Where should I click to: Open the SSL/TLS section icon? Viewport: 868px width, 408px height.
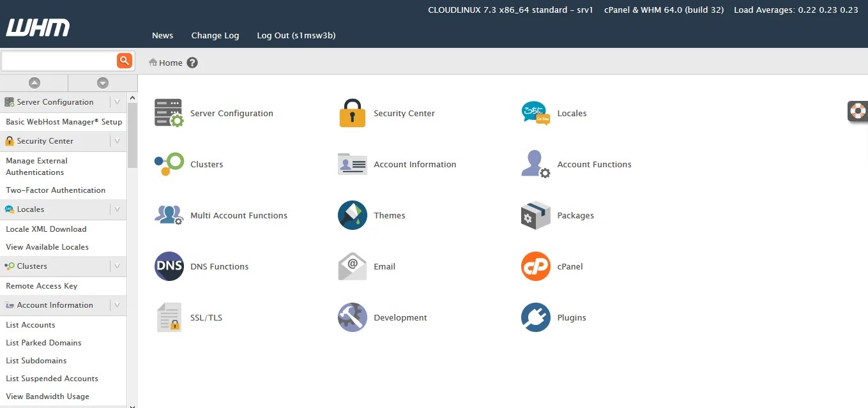[169, 317]
